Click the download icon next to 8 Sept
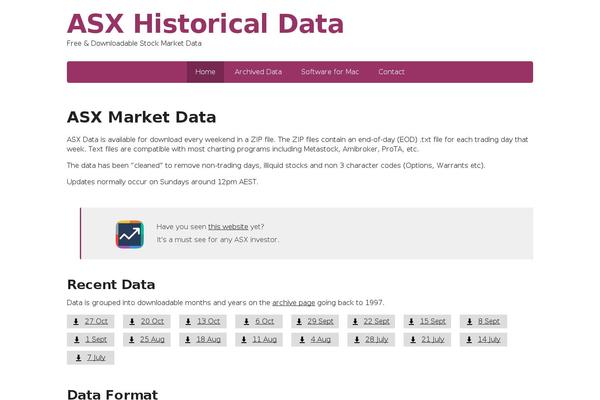This screenshot has width=600, height=400. click(470, 322)
